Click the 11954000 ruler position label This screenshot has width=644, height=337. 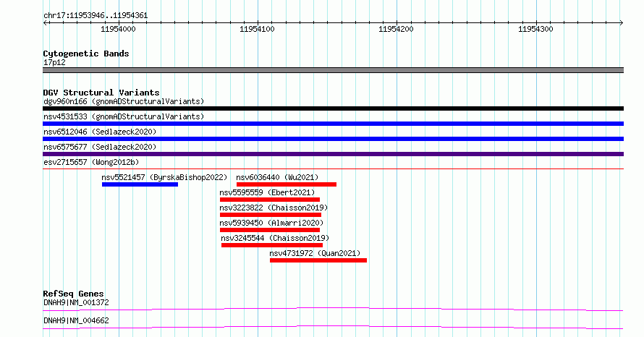point(118,29)
